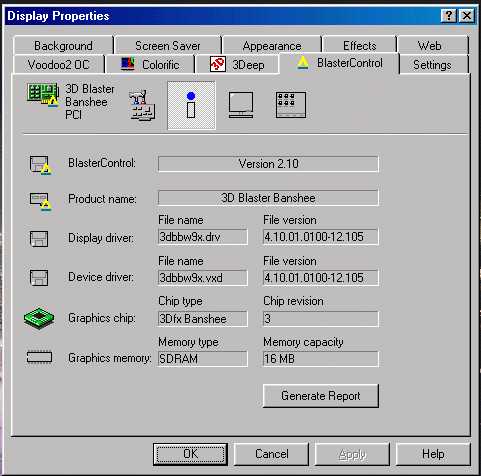This screenshot has width=481, height=476.
Task: Select the blue information icon page
Action: (x=191, y=105)
